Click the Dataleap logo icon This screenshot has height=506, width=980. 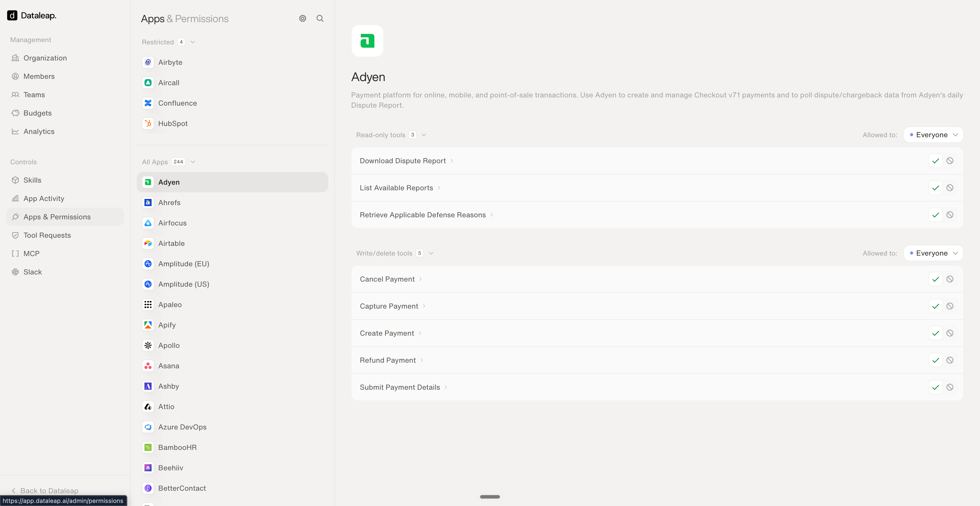(12, 15)
